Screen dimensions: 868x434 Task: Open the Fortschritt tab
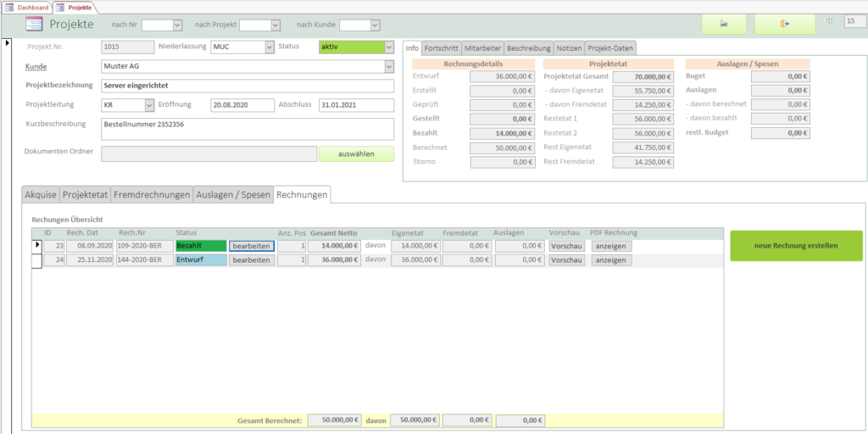[x=441, y=48]
